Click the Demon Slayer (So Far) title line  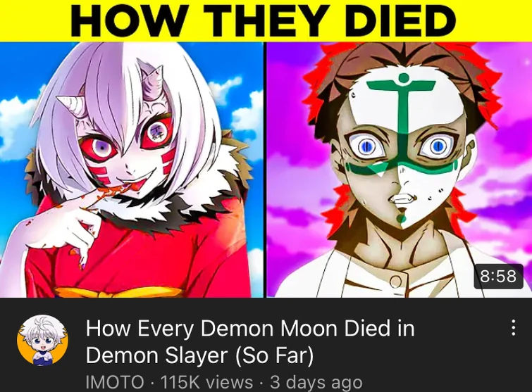click(200, 355)
